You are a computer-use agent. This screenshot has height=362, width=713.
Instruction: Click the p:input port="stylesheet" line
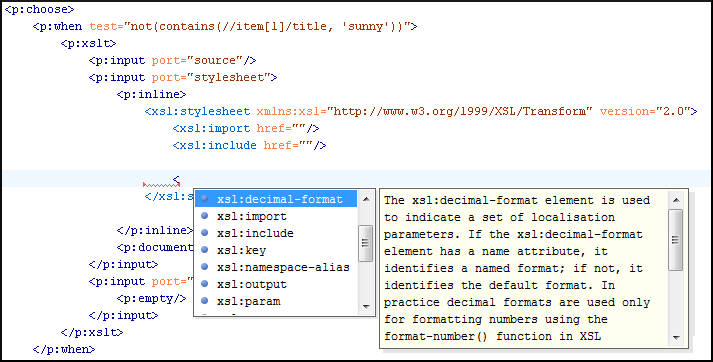(183, 77)
